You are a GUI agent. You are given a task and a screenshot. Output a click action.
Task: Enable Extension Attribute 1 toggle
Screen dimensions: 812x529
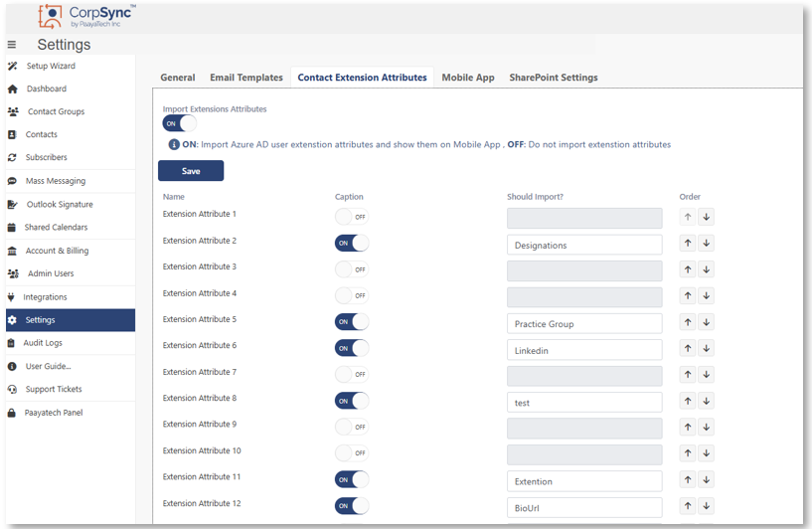coord(352,217)
